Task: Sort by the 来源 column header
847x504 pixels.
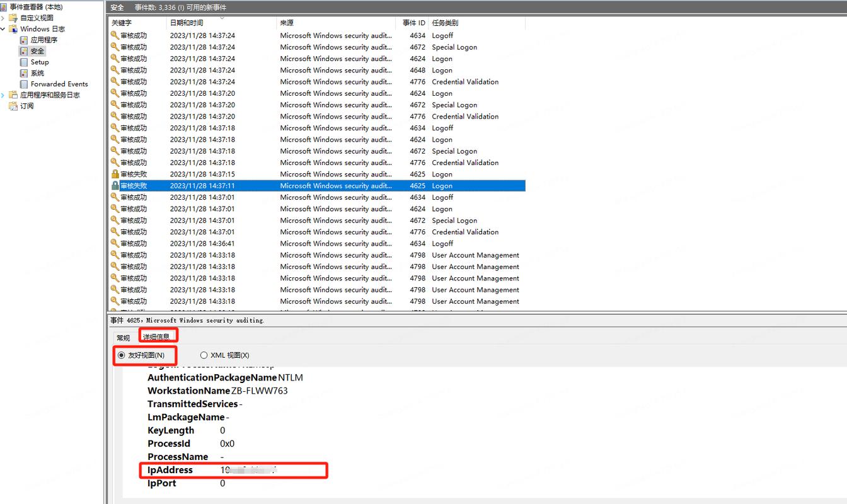Action: pyautogui.click(x=337, y=23)
